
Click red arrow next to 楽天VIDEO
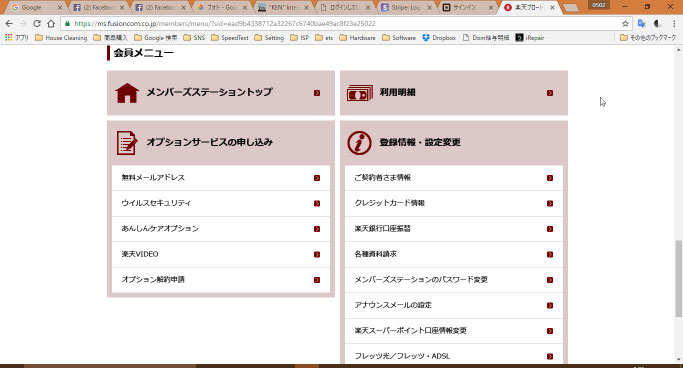click(317, 254)
